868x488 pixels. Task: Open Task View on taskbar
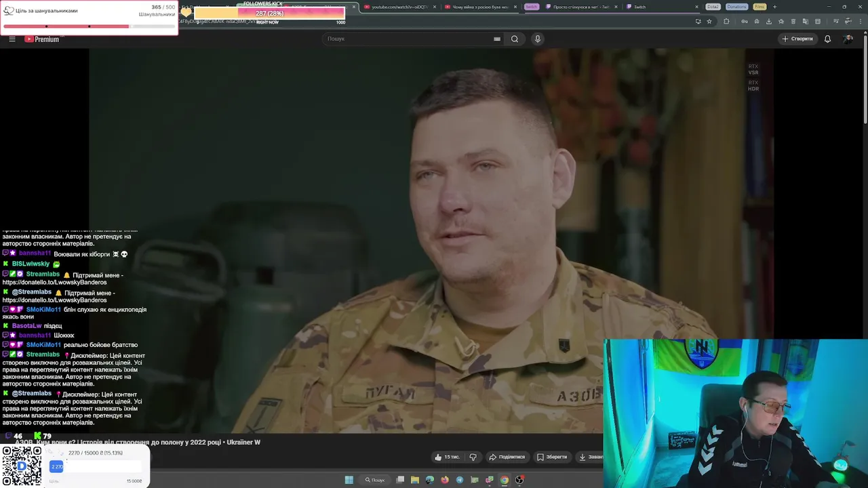pos(400,480)
